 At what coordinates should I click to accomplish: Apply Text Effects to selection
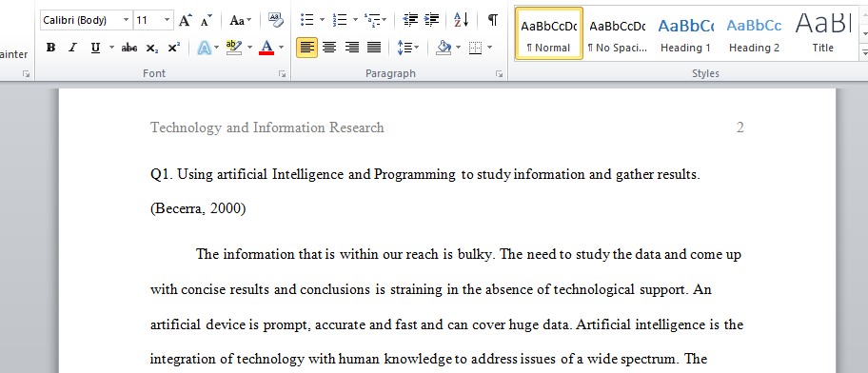click(205, 48)
